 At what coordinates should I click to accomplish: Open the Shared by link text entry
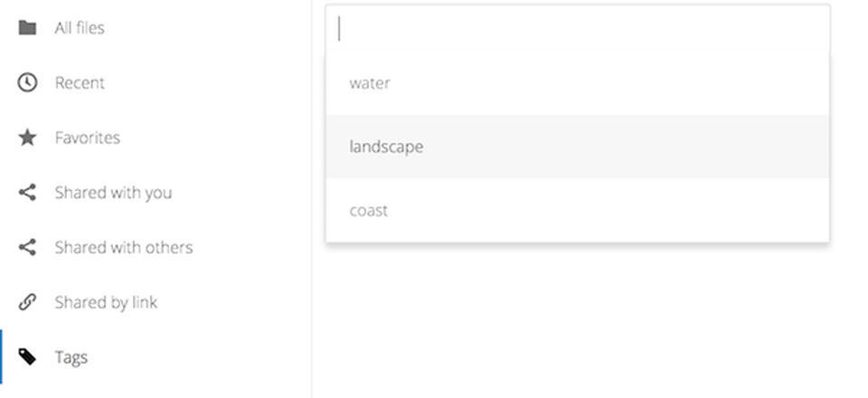pyautogui.click(x=107, y=302)
